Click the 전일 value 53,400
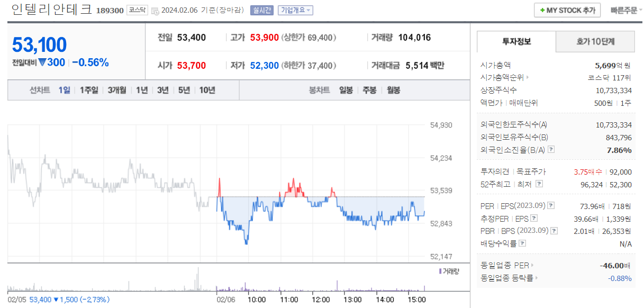 [192, 38]
